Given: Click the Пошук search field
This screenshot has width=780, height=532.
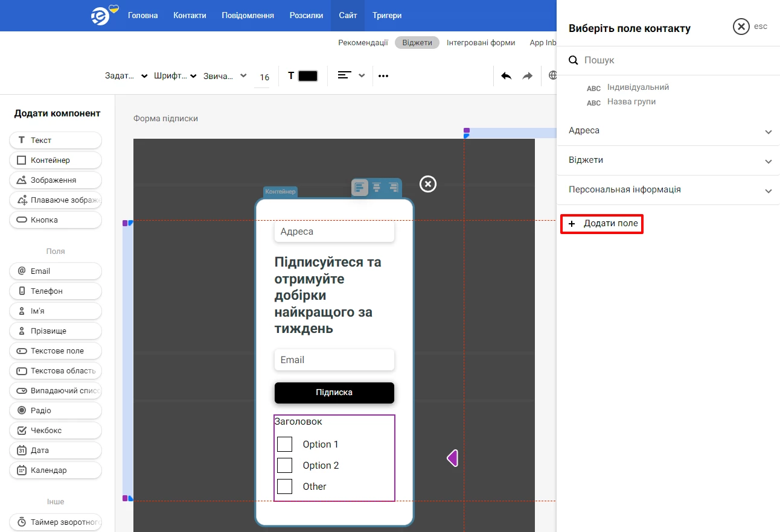Looking at the screenshot, I should (x=668, y=60).
